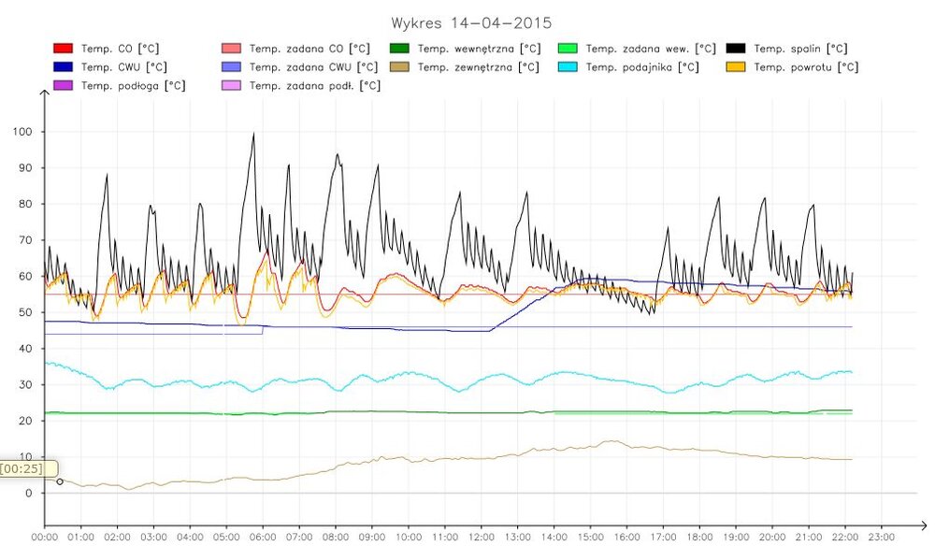Click the circular hover marker on the graph
This screenshot has height=560, width=935.
(60, 481)
